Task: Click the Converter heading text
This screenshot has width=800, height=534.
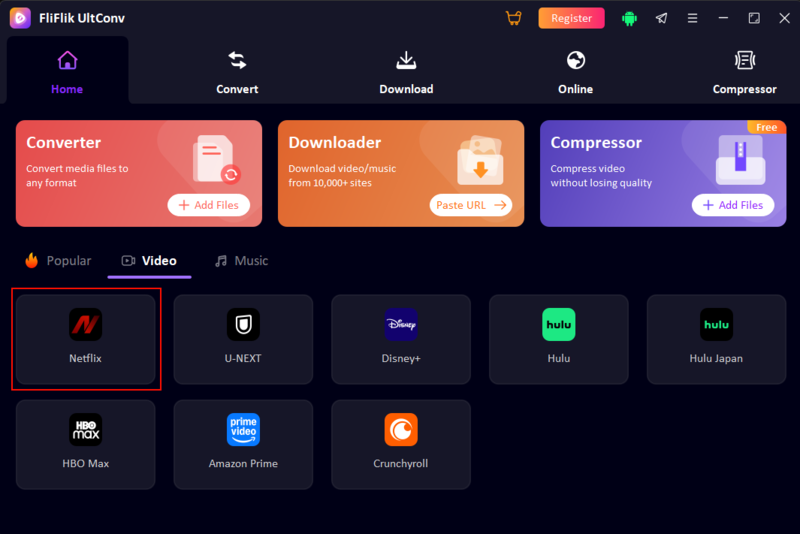Action: point(64,142)
